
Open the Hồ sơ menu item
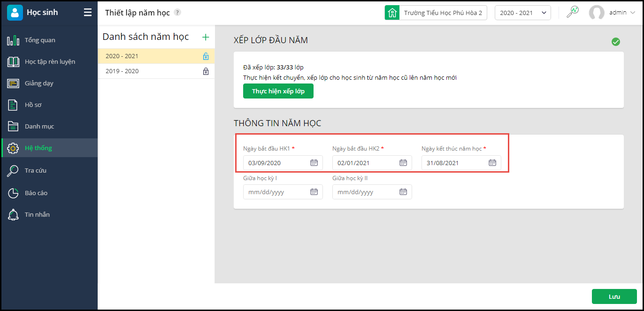[49, 105]
